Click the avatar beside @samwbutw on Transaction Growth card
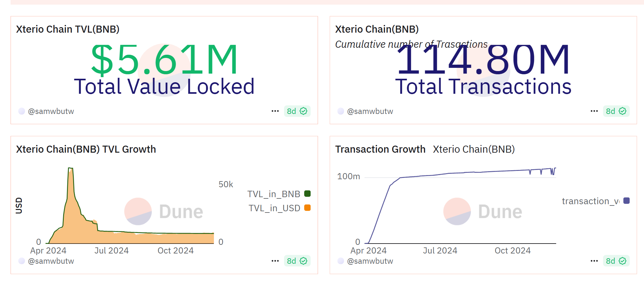644x289 pixels. (x=341, y=261)
